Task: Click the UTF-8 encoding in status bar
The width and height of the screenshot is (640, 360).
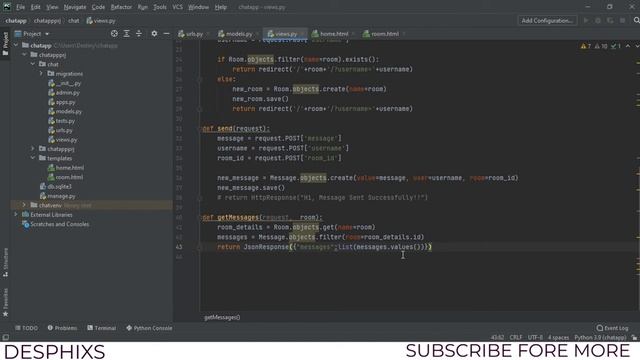Action: (535, 338)
